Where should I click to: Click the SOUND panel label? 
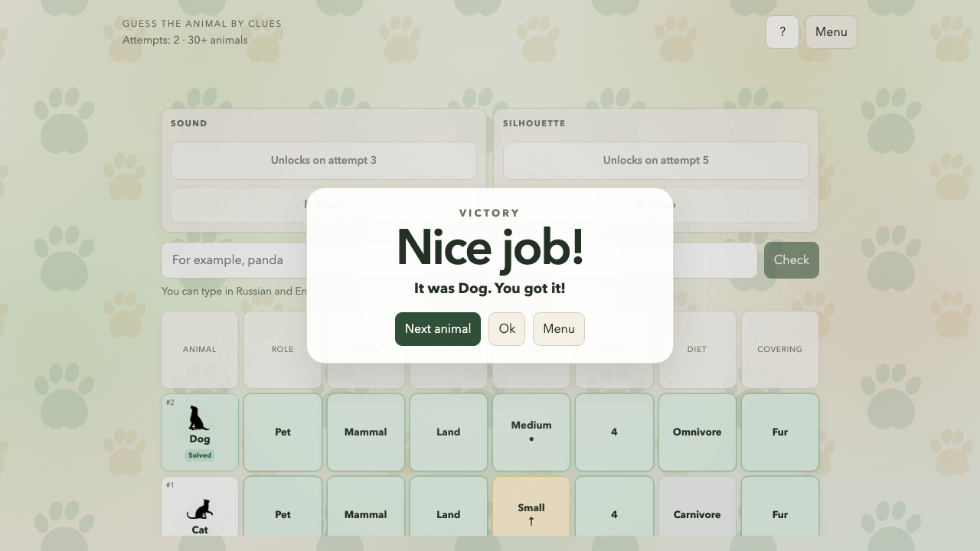tap(189, 123)
